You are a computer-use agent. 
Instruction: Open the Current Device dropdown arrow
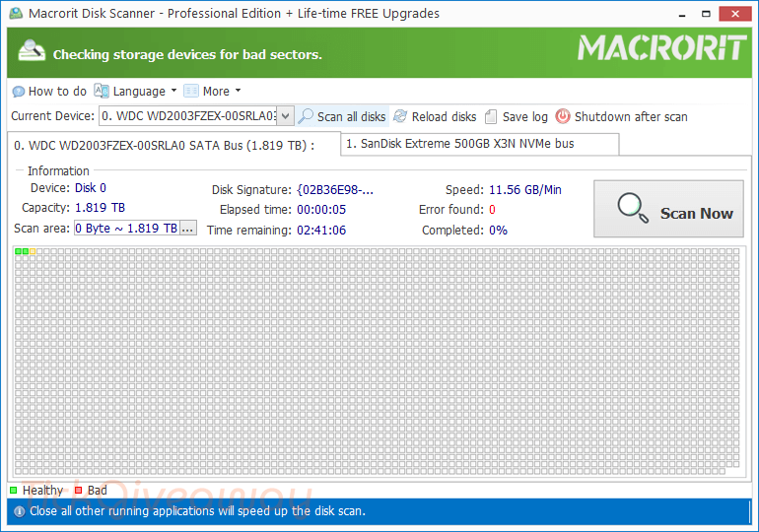tap(286, 116)
